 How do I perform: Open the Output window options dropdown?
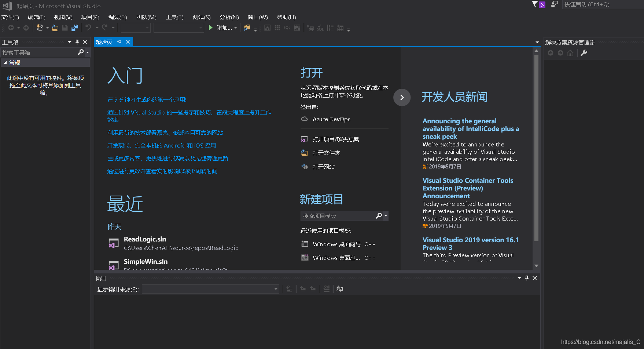pos(519,278)
